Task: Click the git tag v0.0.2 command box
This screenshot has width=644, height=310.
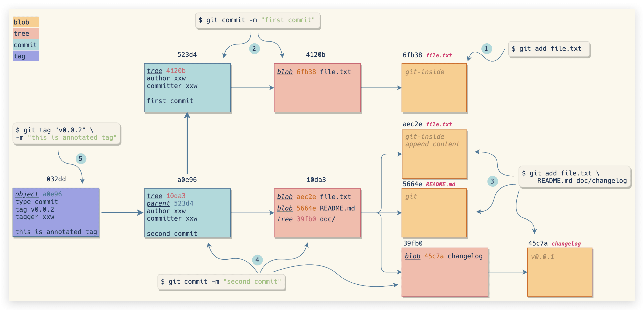Action: click(x=66, y=134)
